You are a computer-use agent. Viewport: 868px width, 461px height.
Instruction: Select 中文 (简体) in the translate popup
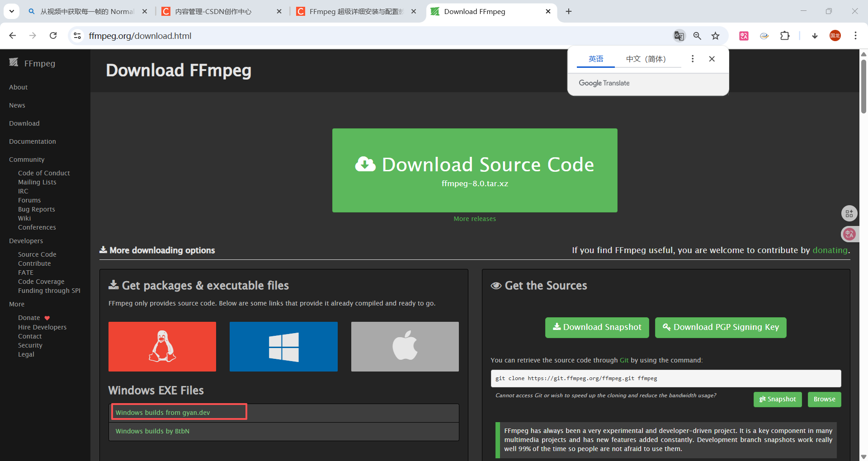[x=646, y=59]
